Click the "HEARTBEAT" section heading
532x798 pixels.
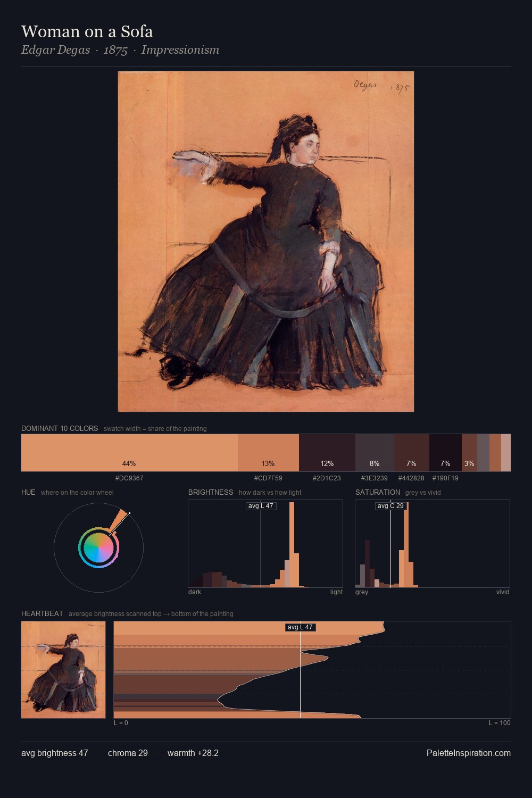42,613
